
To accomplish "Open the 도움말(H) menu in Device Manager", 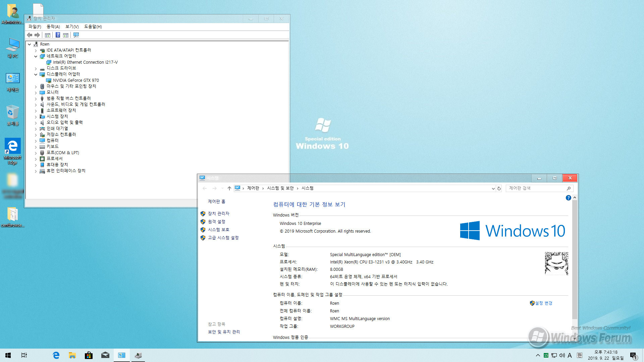I will point(93,26).
